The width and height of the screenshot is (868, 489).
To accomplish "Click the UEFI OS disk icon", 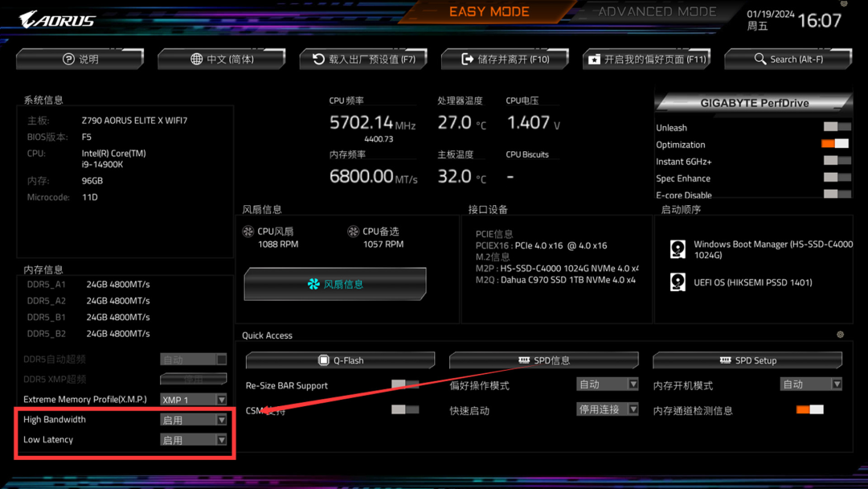I will click(678, 281).
